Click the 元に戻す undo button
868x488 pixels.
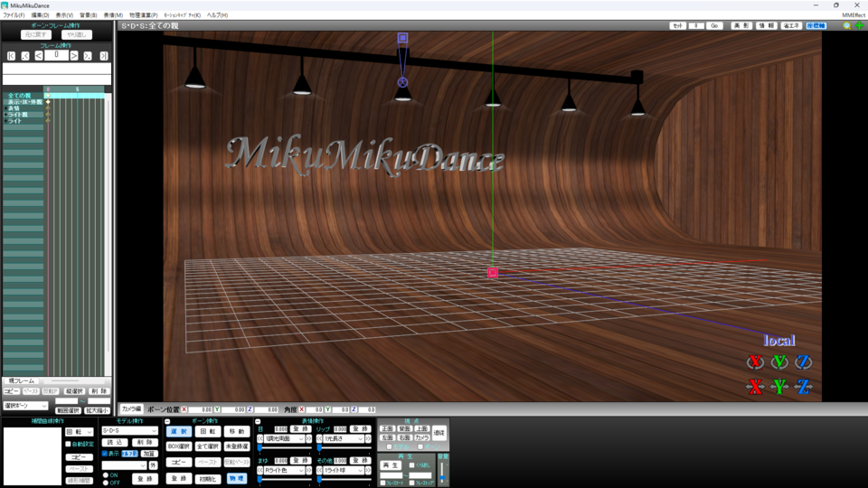tap(36, 35)
